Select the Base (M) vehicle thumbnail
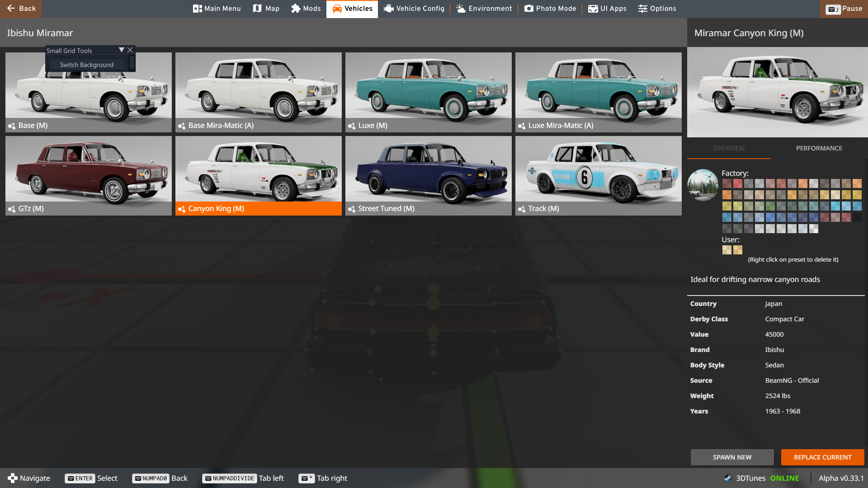Viewport: 868px width, 488px height. (x=89, y=92)
